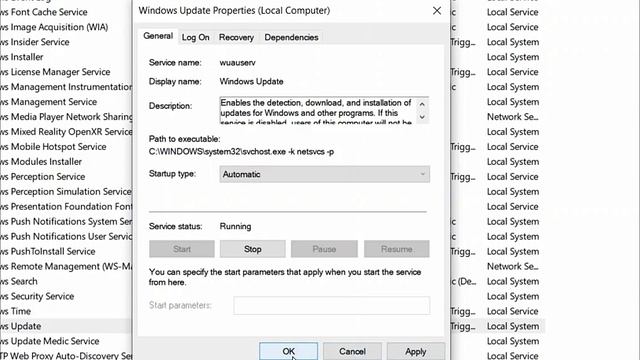640x360 pixels.
Task: Click Local Service in the Time row
Action: point(513,311)
